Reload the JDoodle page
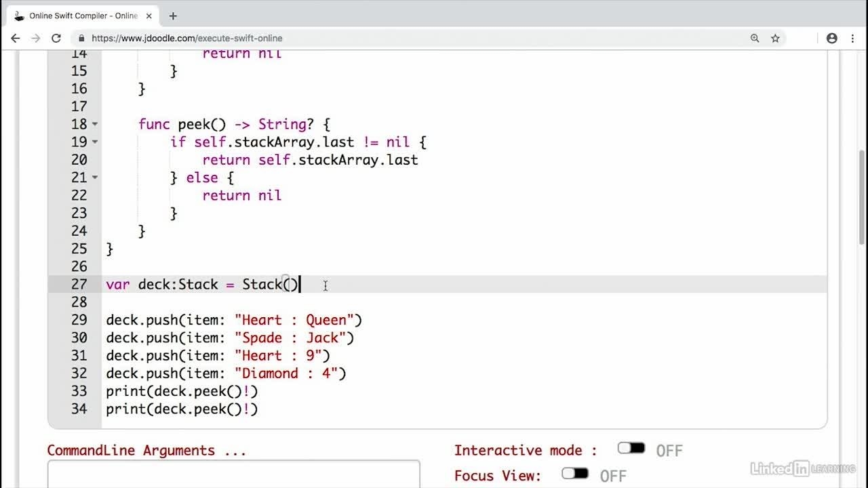The height and width of the screenshot is (488, 868). [x=56, y=39]
